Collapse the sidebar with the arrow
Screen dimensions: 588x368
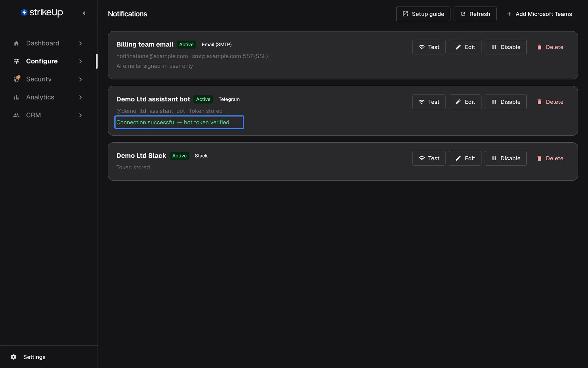(84, 13)
